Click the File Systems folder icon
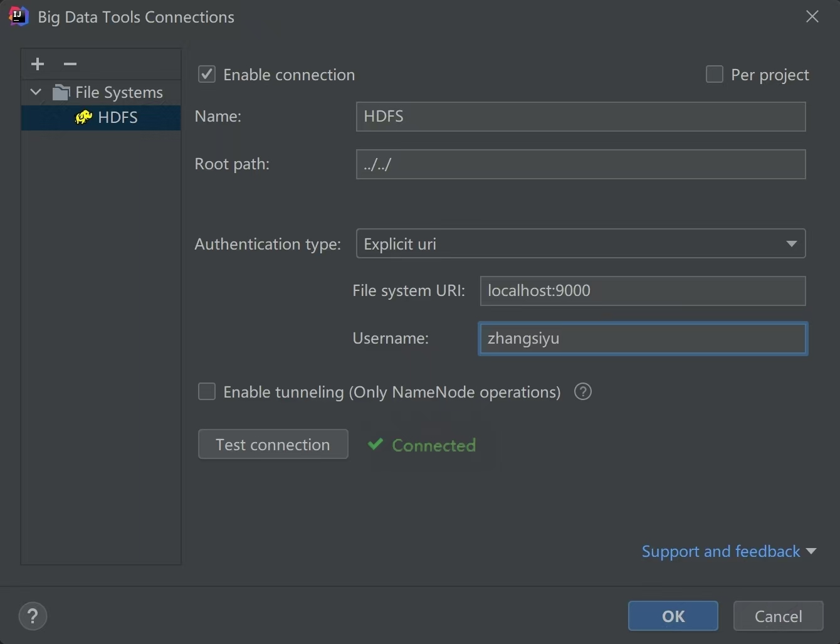Viewport: 840px width, 644px height. (61, 92)
